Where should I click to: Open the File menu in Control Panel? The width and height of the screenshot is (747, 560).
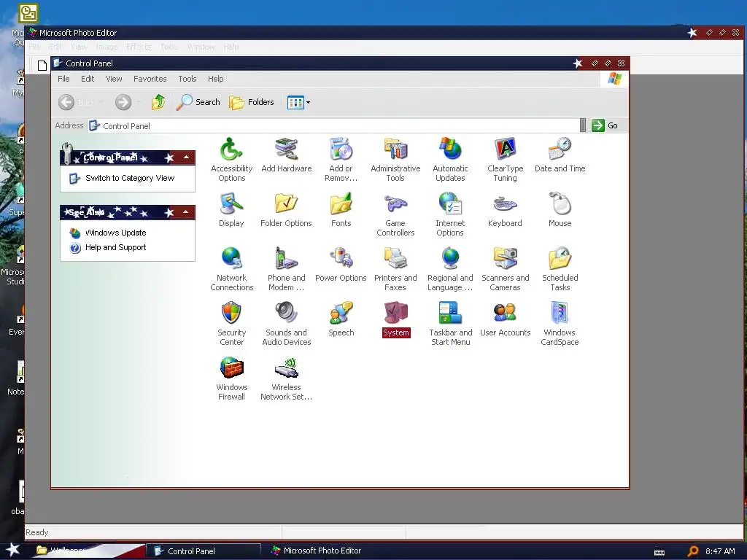(x=63, y=79)
